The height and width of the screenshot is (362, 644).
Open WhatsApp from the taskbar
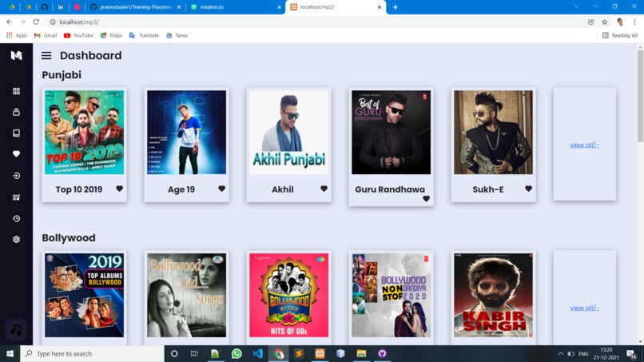237,353
